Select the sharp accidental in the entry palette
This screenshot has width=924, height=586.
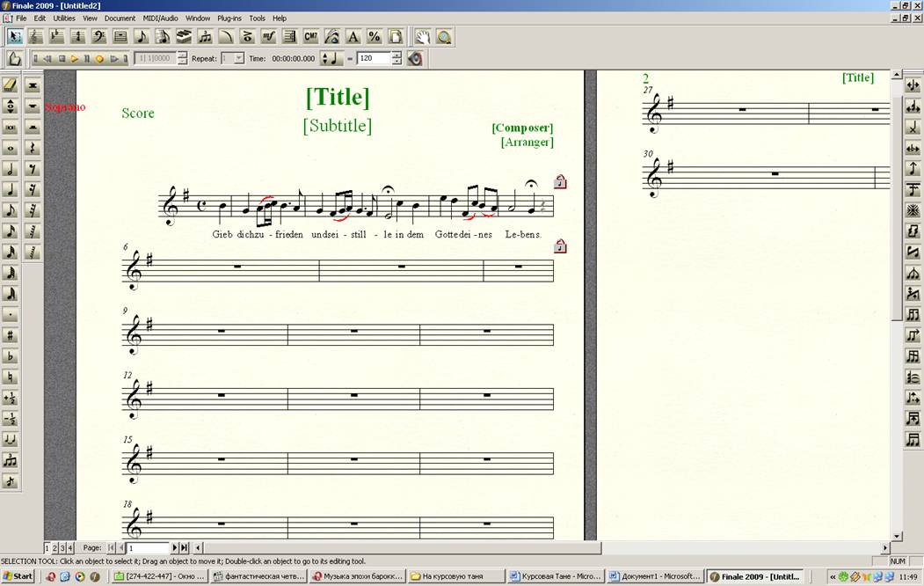[11, 334]
